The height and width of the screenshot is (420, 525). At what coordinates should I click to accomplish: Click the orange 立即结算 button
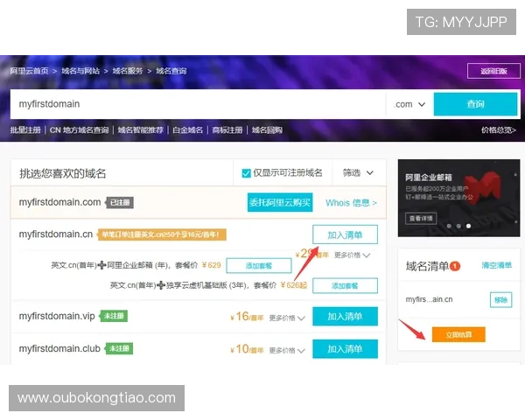[x=458, y=334]
